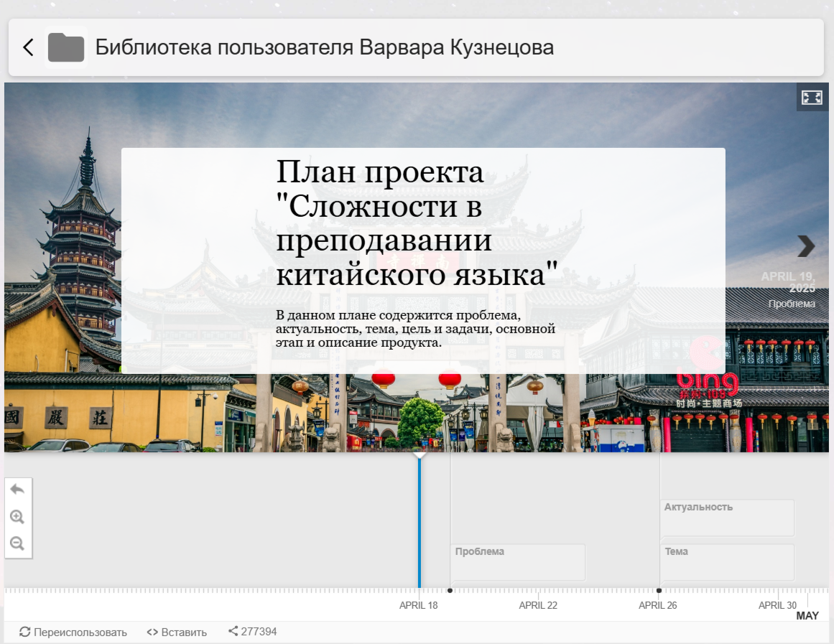Click the slide title План проекта
The width and height of the screenshot is (834, 644).
pos(417,223)
